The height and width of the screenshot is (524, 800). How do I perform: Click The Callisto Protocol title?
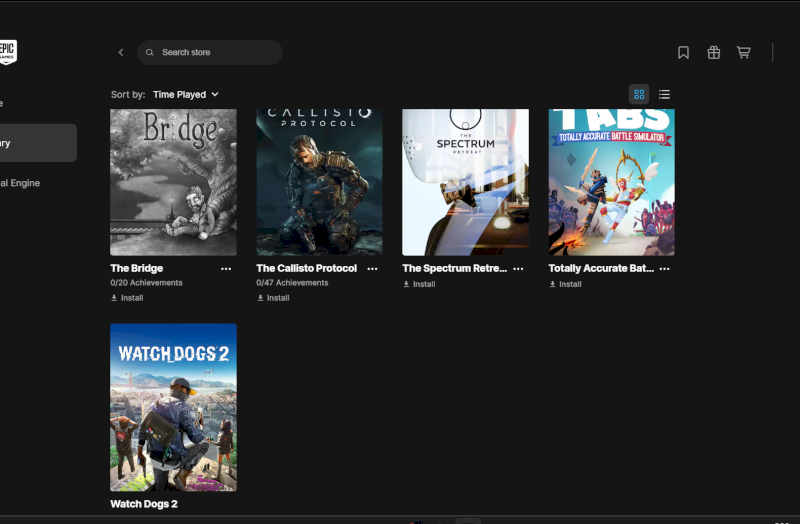pos(307,268)
